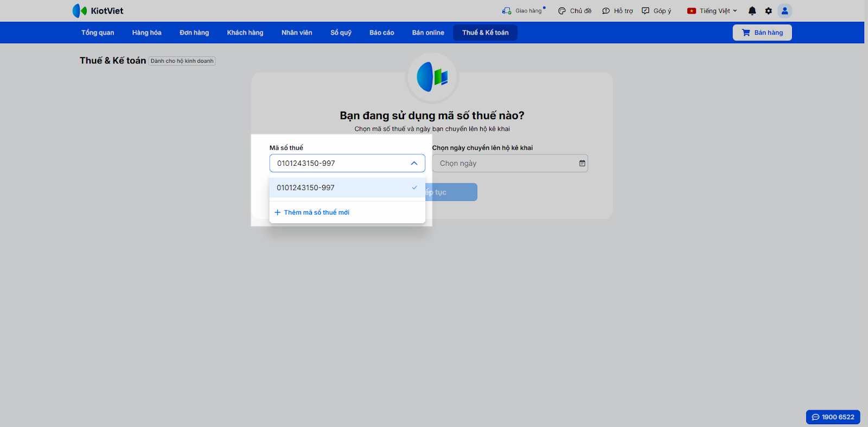
Task: Click the KiotViet tax illustration logo
Action: pyautogui.click(x=432, y=77)
